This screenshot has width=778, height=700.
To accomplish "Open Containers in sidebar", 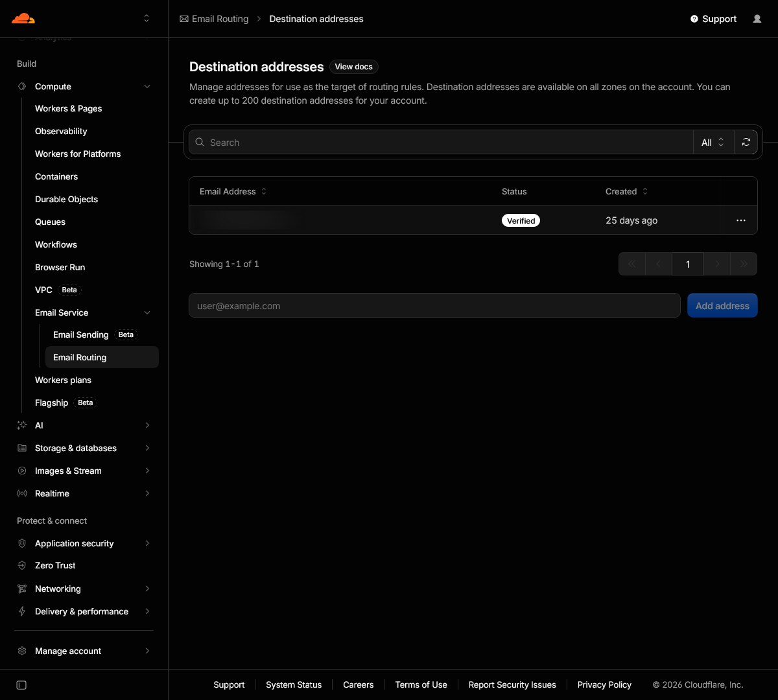I will (56, 176).
